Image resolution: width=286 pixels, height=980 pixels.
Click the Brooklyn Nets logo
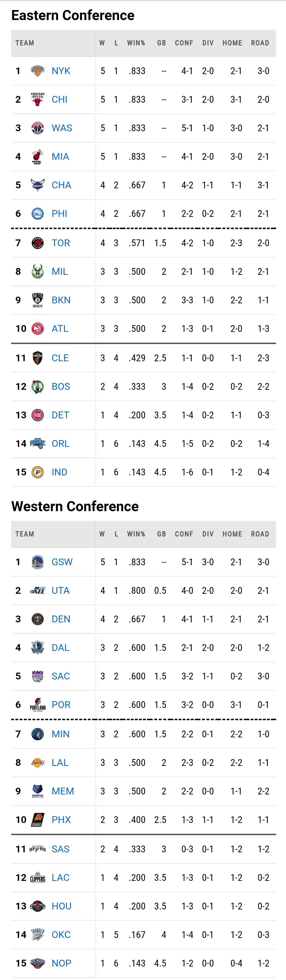[38, 300]
